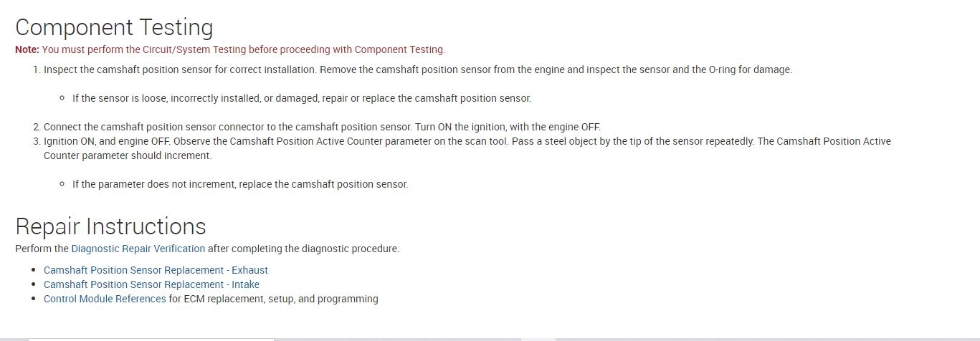
Task: Click the red Circuit/System Testing note sentence
Action: coord(244,49)
